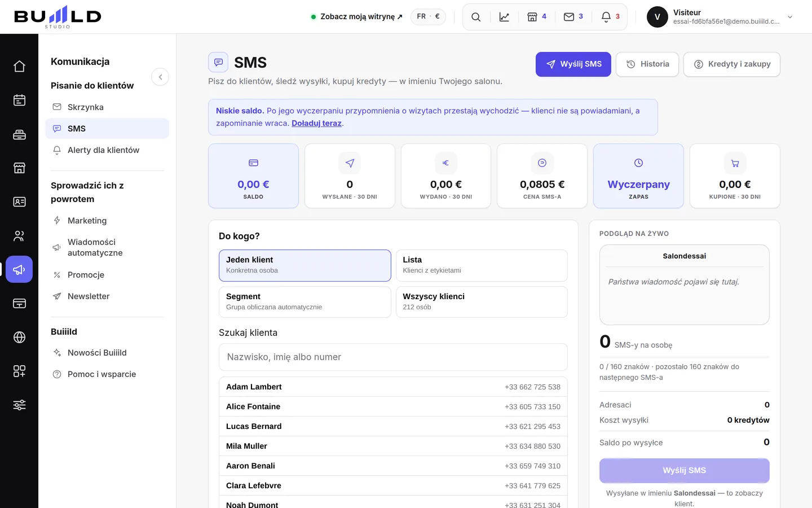Select the Saldo 0,00 € card
This screenshot has height=508, width=812.
253,176
